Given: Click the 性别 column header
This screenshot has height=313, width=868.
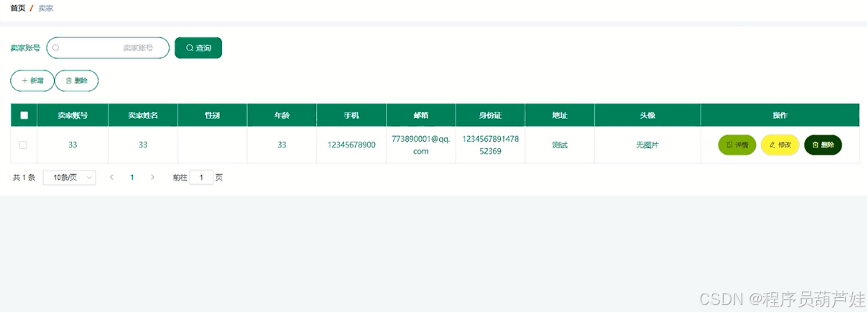Looking at the screenshot, I should click(212, 115).
